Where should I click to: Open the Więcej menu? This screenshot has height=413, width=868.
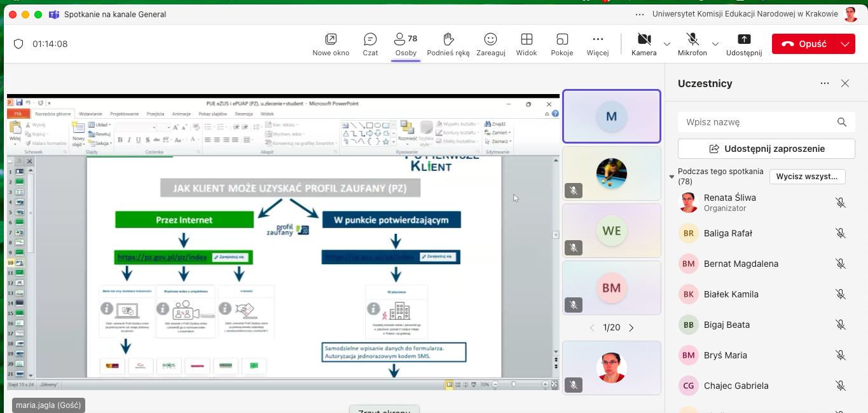(597, 44)
